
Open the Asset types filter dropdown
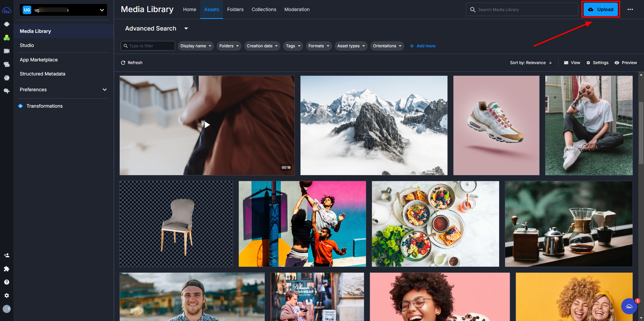click(351, 46)
